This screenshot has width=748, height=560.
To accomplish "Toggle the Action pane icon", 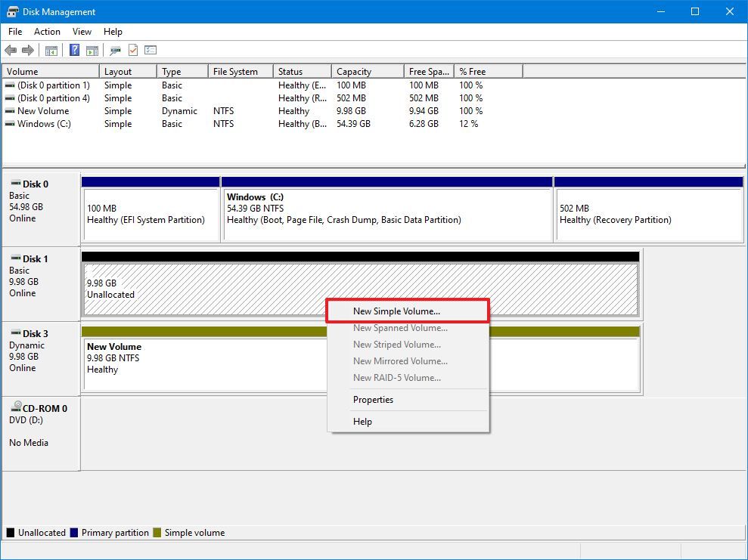I will pyautogui.click(x=92, y=50).
